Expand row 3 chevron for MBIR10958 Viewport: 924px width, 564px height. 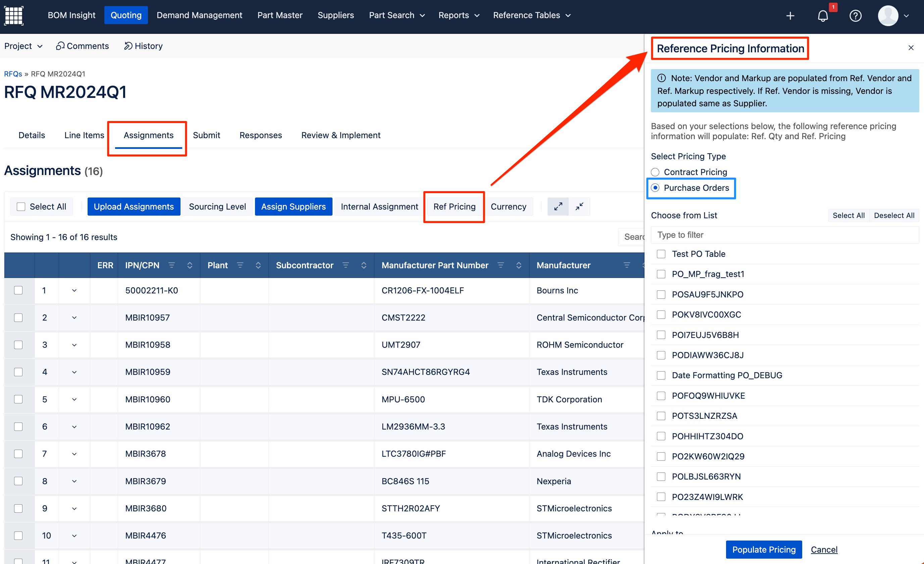[74, 345]
